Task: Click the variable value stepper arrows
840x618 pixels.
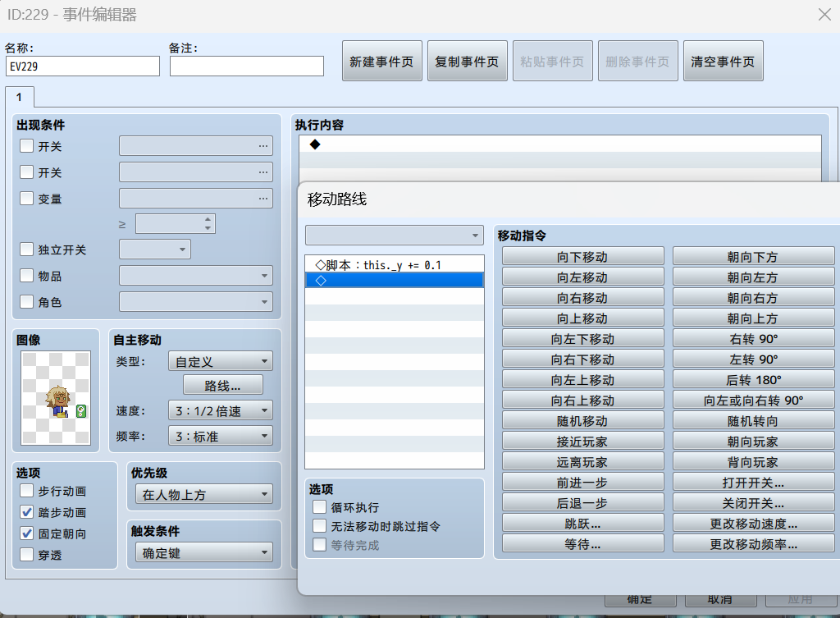Action: pyautogui.click(x=208, y=223)
